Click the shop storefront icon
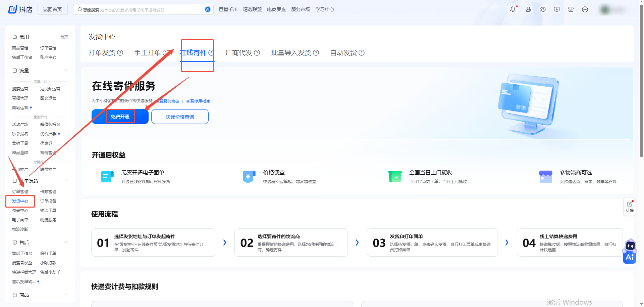Image resolution: width=644 pixels, height=307 pixels. 571,9
